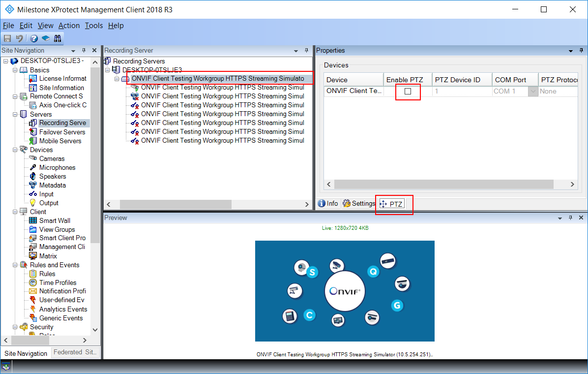Open the Smart Wall icon
Image resolution: width=588 pixels, height=374 pixels.
(33, 220)
